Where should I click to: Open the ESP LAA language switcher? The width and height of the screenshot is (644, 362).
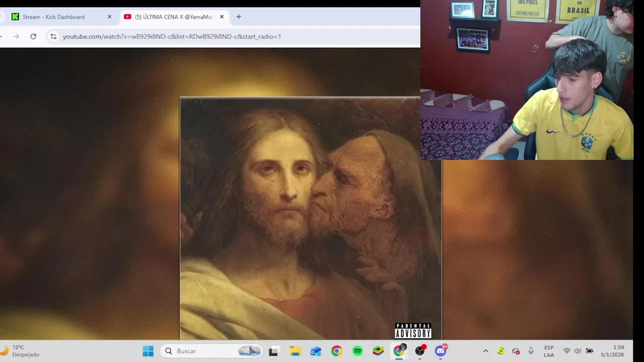coord(549,351)
